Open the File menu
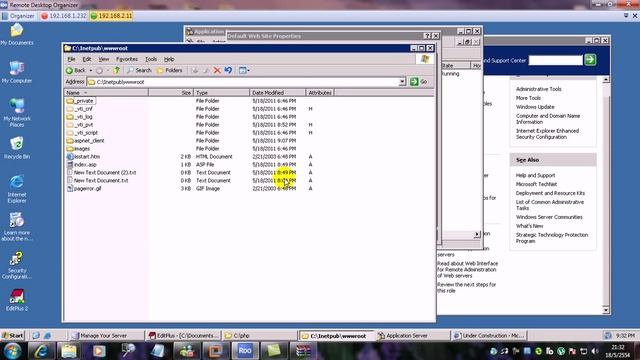 [x=71, y=59]
